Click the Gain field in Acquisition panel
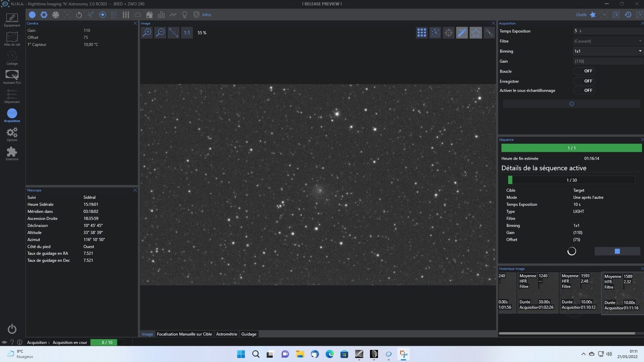Viewport: 644px width, 362px height. click(x=608, y=61)
